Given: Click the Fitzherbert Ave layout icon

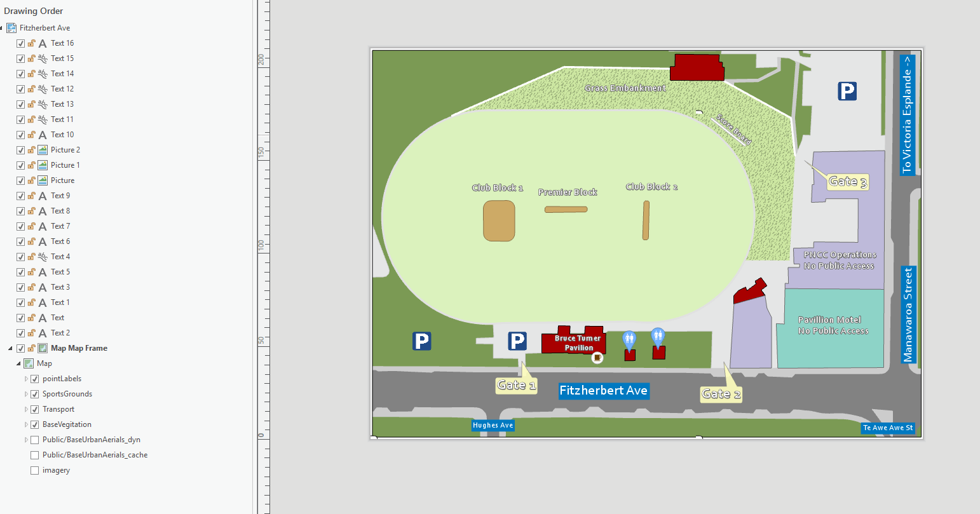Looking at the screenshot, I should 11,28.
